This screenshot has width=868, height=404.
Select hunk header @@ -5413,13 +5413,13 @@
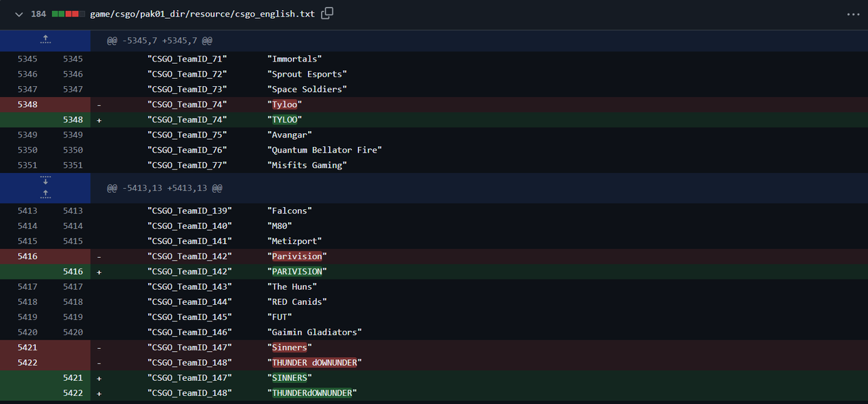pos(164,188)
